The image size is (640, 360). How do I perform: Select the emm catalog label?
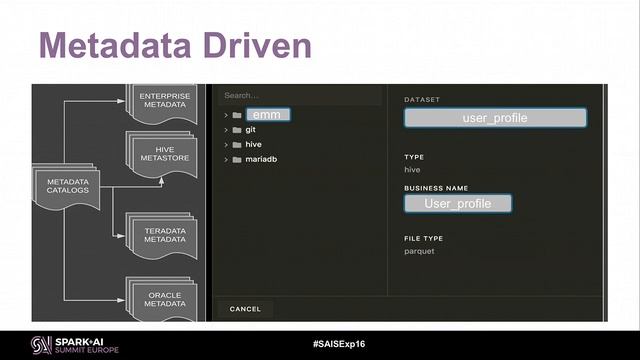[268, 115]
